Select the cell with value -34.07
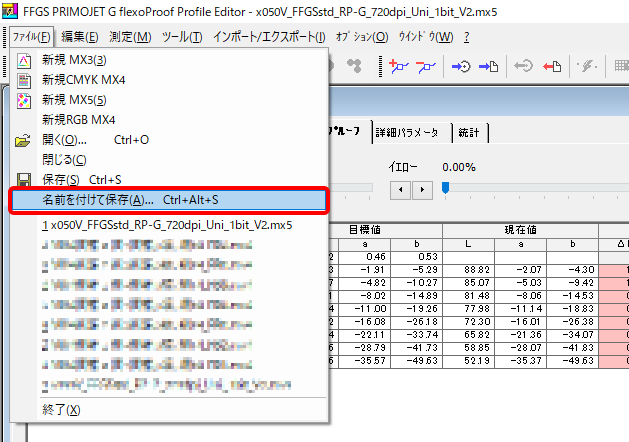The image size is (629, 442). pos(573,335)
